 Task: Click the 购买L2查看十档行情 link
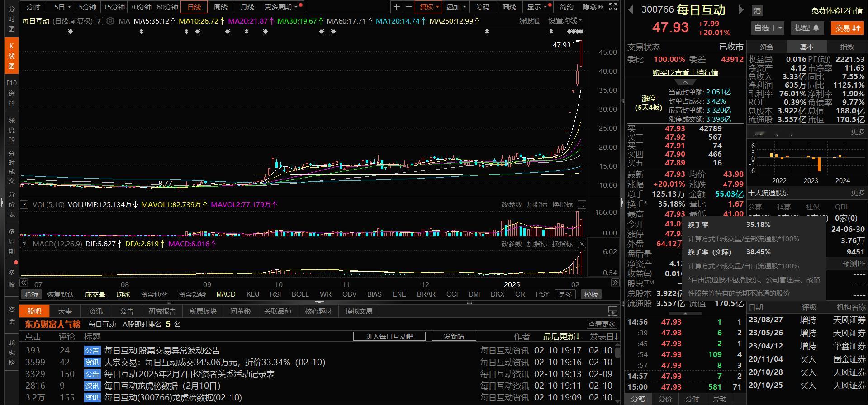pyautogui.click(x=685, y=72)
